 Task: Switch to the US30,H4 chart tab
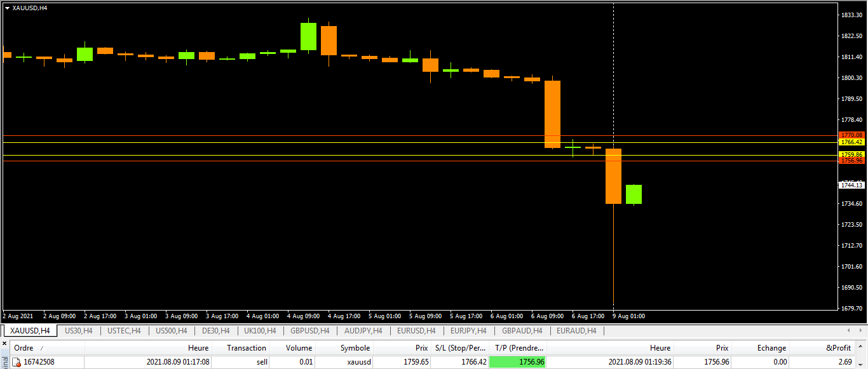click(x=79, y=331)
